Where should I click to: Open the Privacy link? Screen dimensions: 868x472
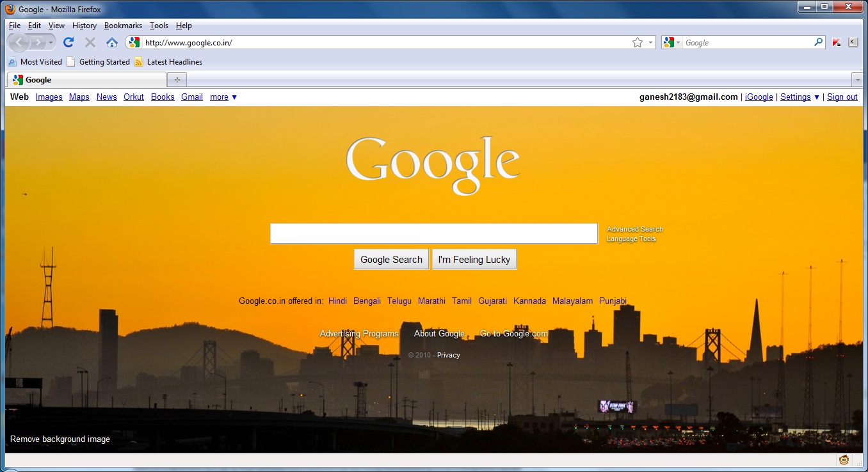click(449, 355)
